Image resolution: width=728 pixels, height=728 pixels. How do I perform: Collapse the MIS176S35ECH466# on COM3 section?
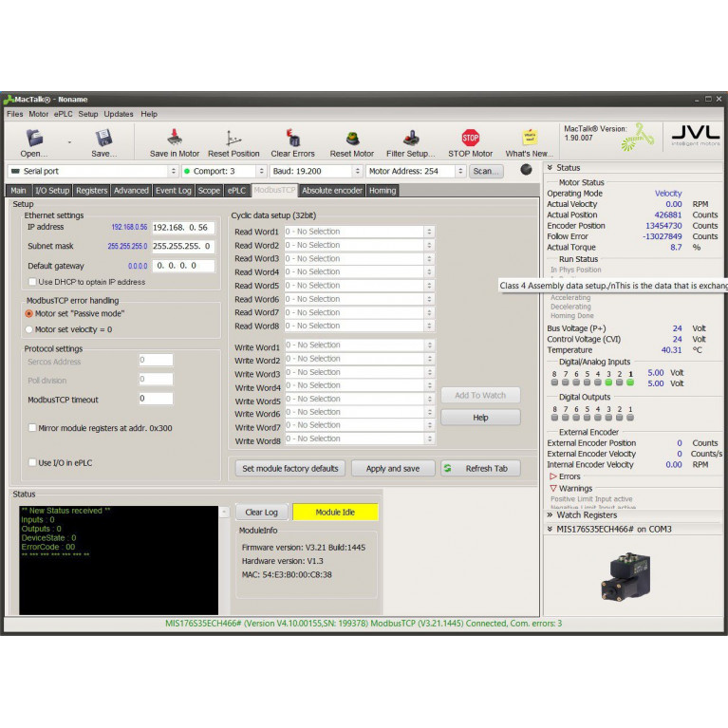point(632,530)
